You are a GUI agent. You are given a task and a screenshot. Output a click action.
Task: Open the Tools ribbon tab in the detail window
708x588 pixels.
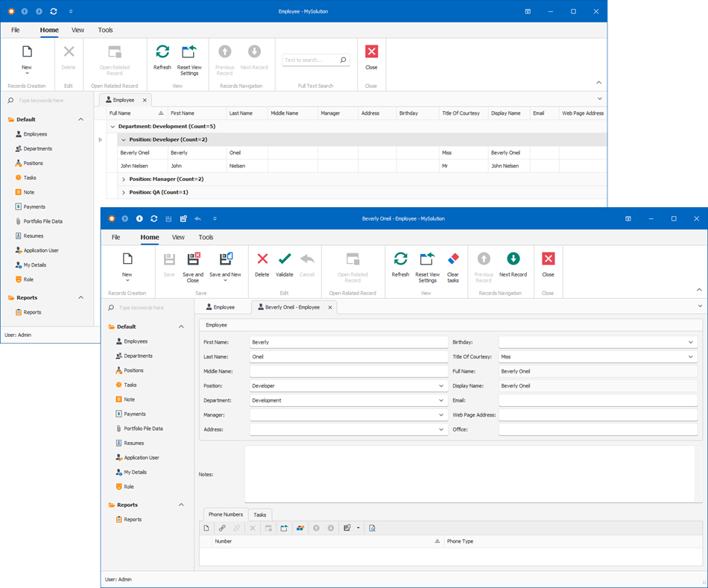206,237
